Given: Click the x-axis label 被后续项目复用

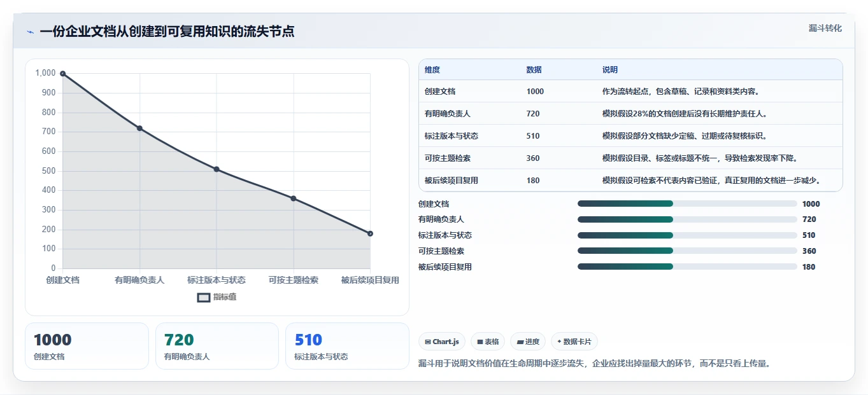Looking at the screenshot, I should (x=370, y=280).
